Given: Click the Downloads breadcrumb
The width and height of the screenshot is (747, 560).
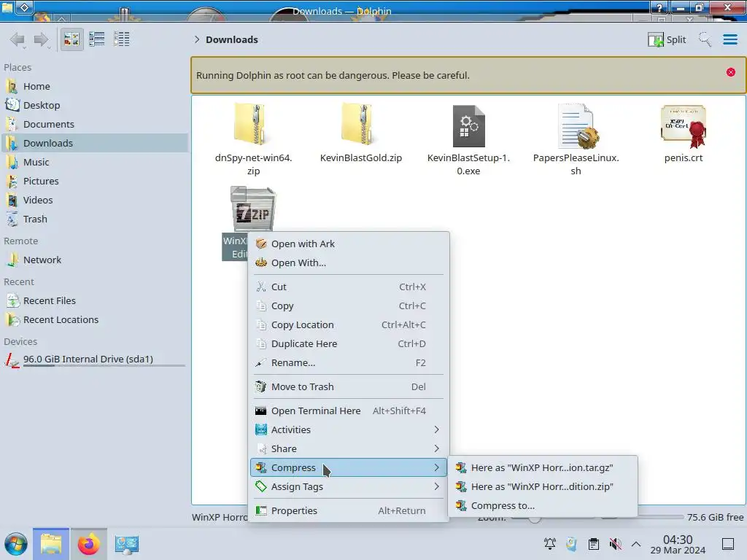Looking at the screenshot, I should (x=232, y=39).
